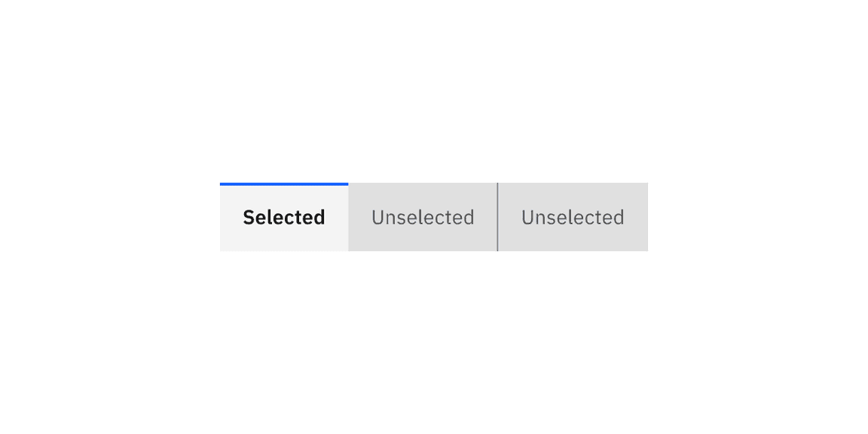
Task: Focus the currently active Selected tab
Action: point(284,217)
